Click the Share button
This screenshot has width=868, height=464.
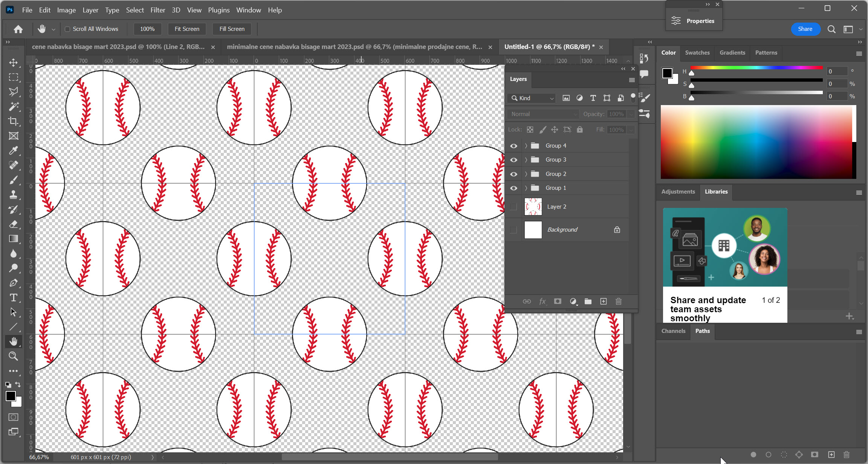click(x=805, y=29)
